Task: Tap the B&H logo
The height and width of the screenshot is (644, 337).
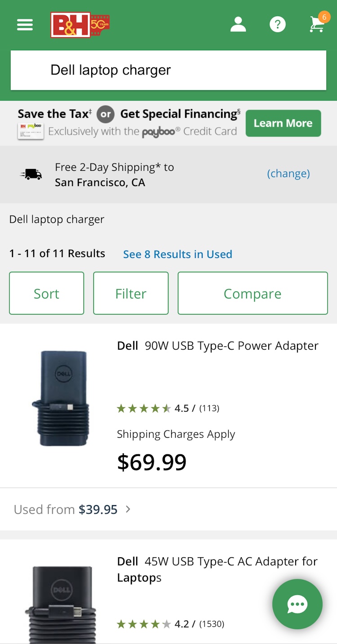Action: (x=80, y=25)
